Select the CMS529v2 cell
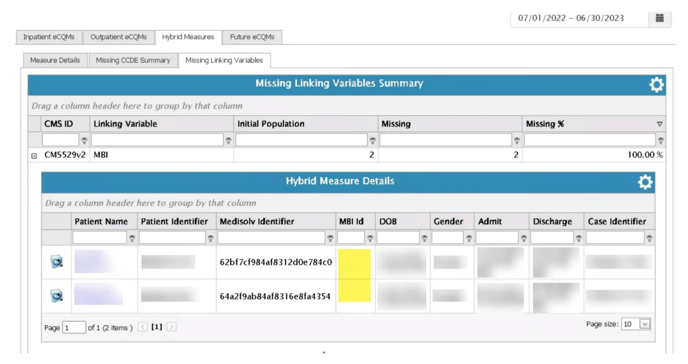Screen dimensions: 688x364 click(x=65, y=155)
